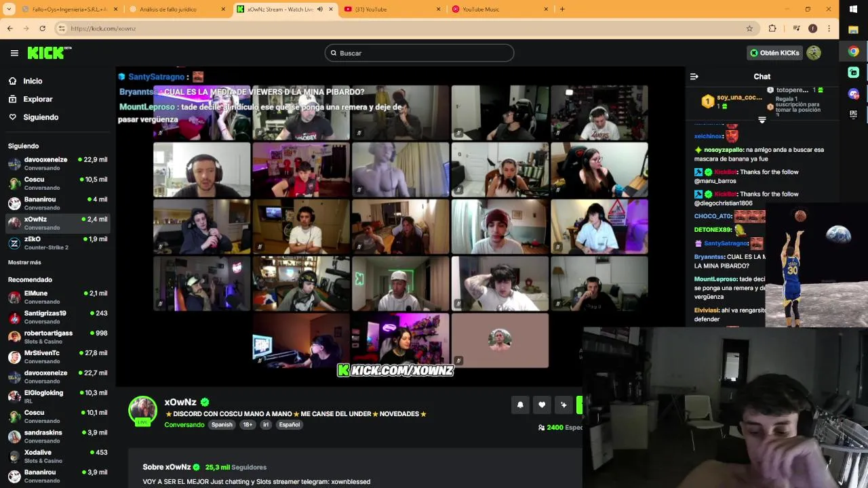The image size is (868, 488).
Task: Collapse the chat panel with arrow icon
Action: (x=694, y=77)
